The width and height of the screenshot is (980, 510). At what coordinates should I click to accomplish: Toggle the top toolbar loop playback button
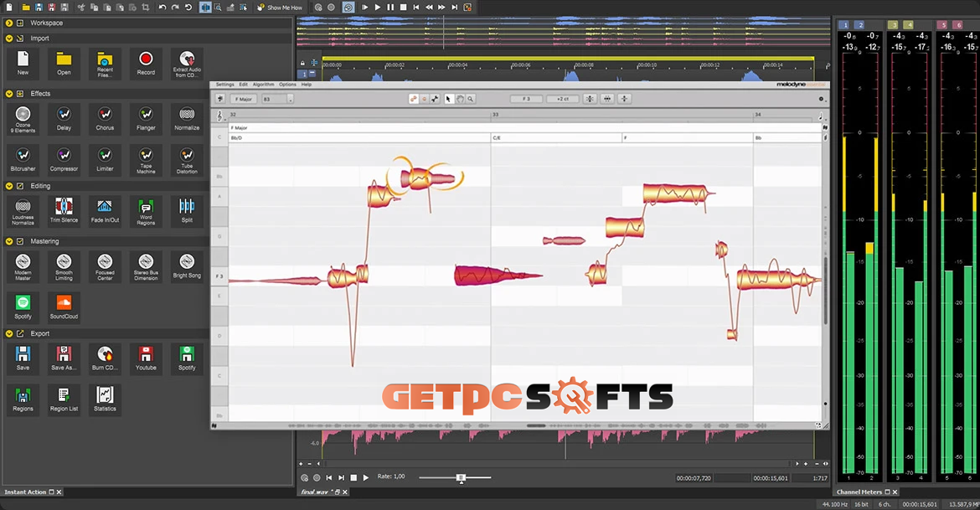click(x=348, y=8)
